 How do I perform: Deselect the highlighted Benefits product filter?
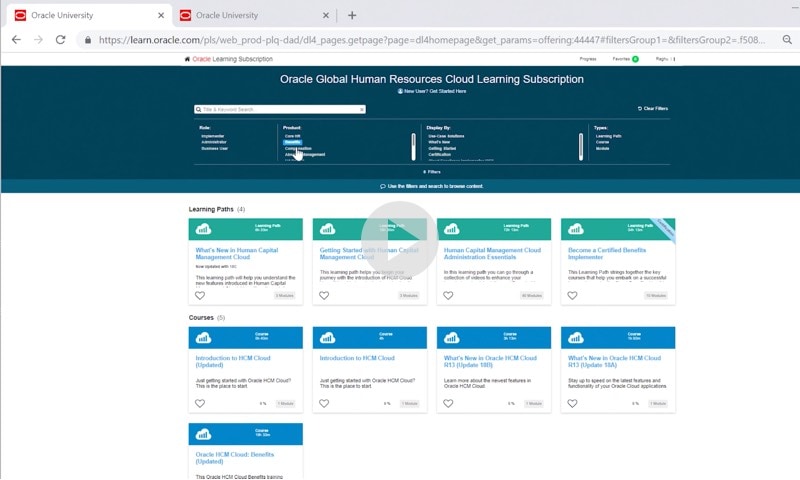tap(293, 142)
